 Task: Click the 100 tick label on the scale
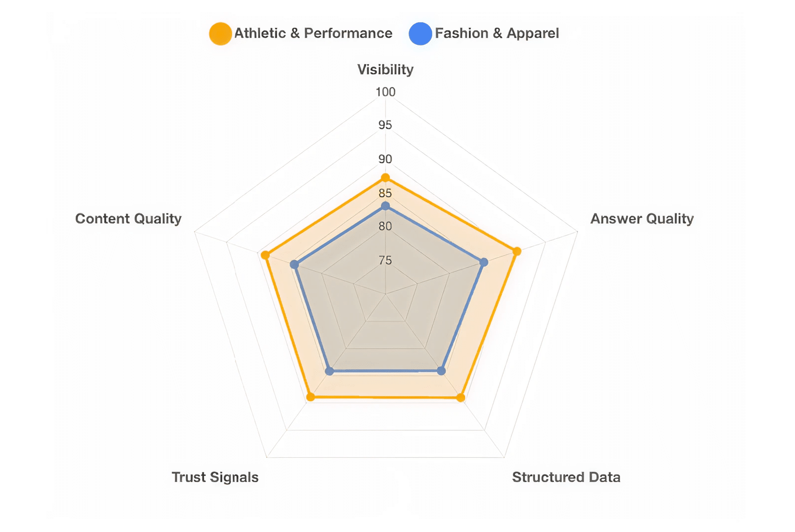(385, 92)
